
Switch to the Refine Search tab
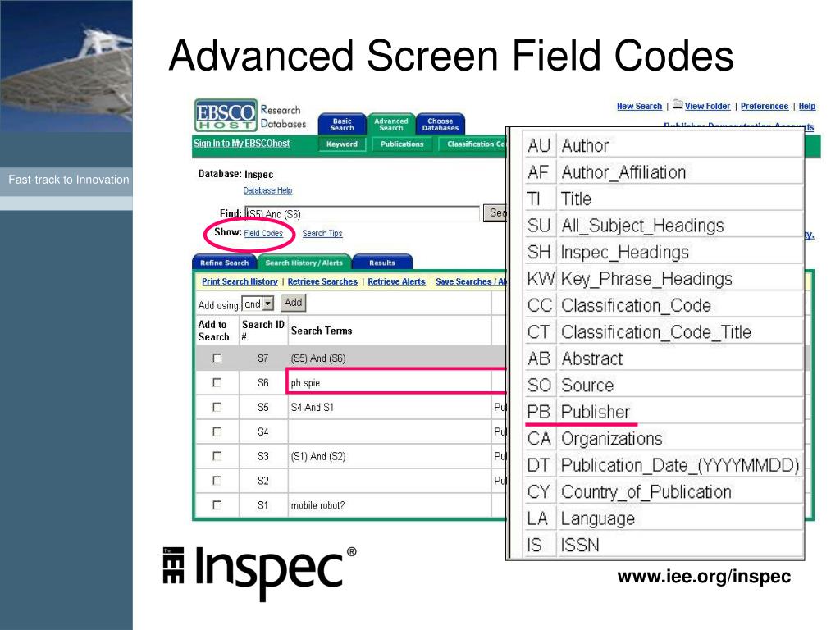tap(224, 262)
